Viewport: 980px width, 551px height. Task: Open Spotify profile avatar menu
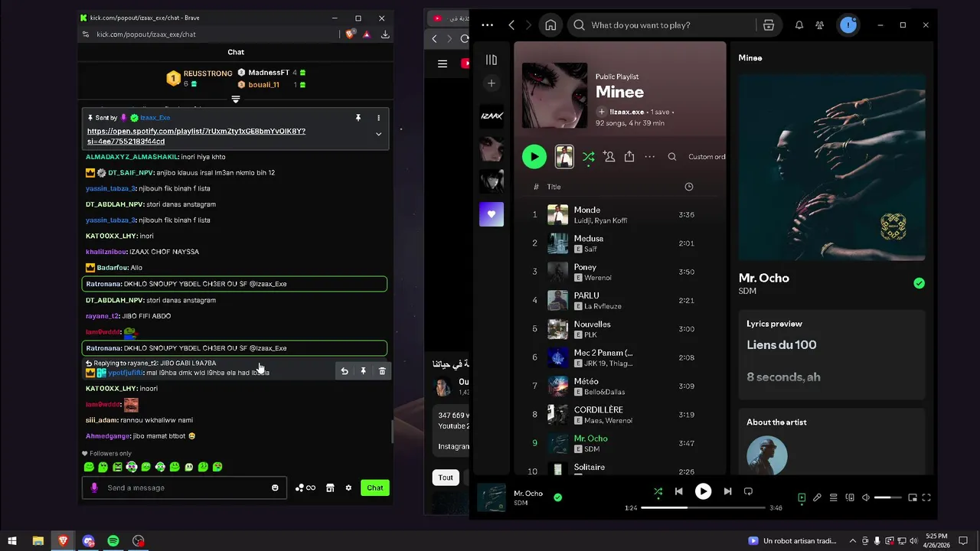[848, 25]
